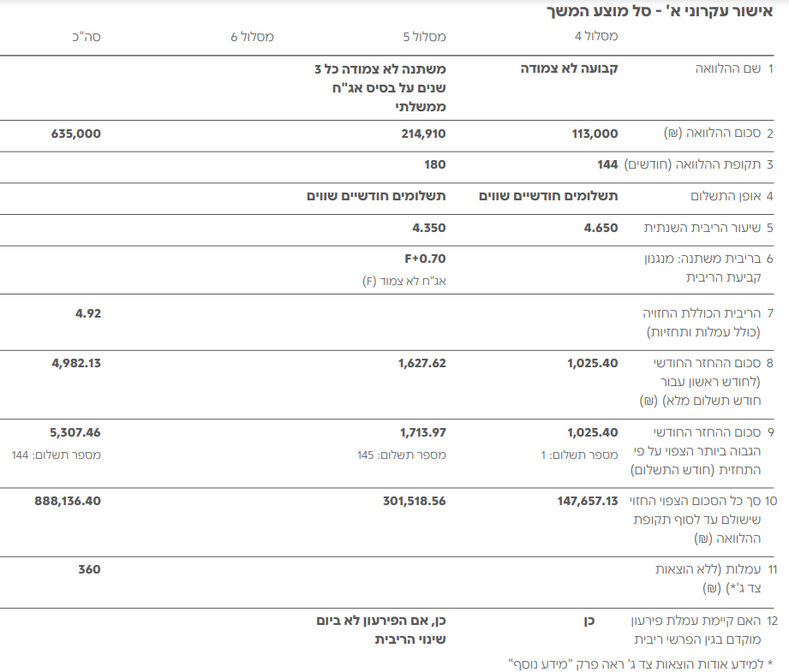Click the "שם ההלוואה" row label
This screenshot has width=789, height=672.
coord(727,69)
